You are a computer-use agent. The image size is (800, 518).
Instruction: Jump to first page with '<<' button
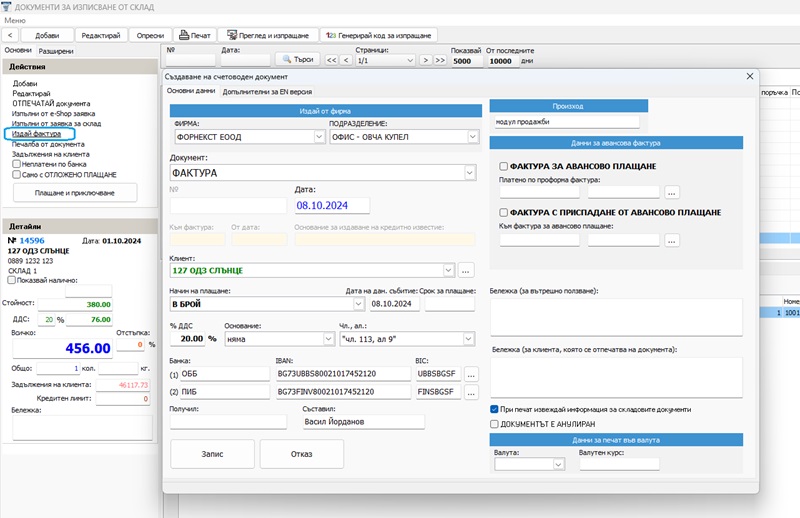[x=332, y=60]
